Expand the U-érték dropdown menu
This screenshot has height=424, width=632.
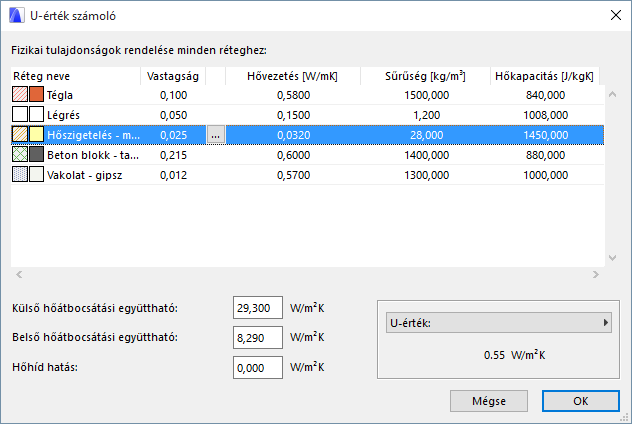click(499, 322)
